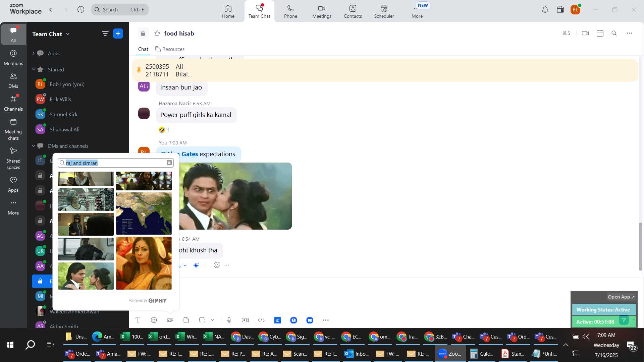The image size is (644, 362).
Task: View the 5 members of the chat
Action: click(x=566, y=33)
